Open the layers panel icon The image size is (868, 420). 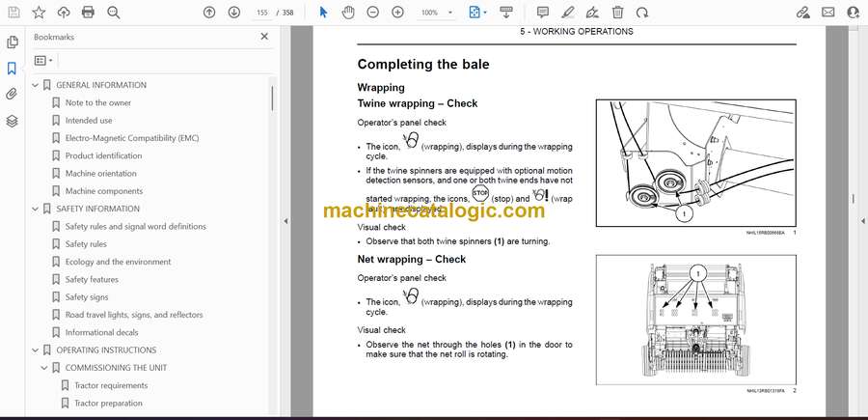13,122
